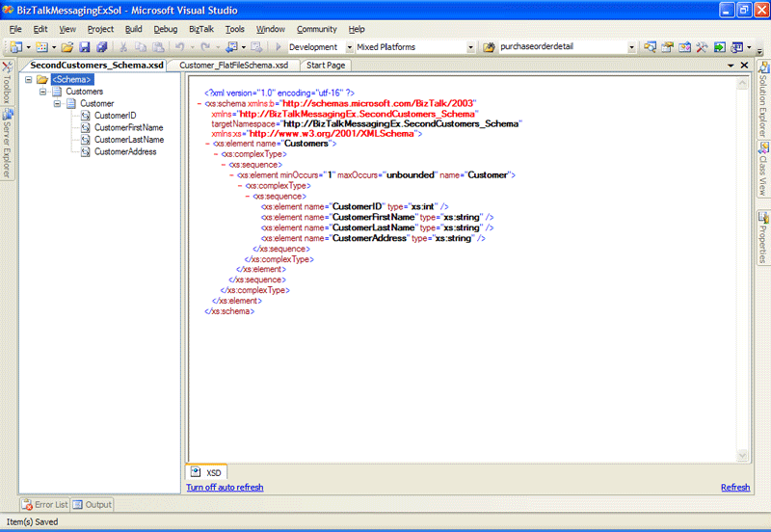
Task: Click the Find in Files icon
Action: (489, 46)
